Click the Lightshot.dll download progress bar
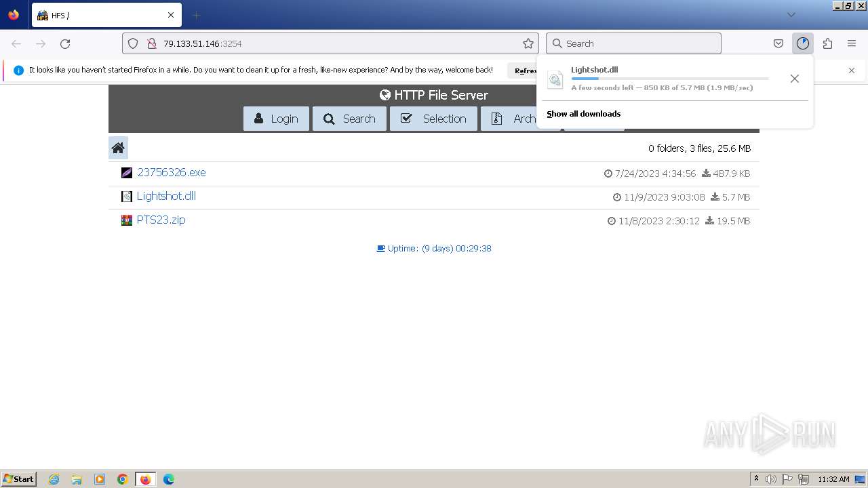Viewport: 868px width, 488px height. tap(670, 79)
